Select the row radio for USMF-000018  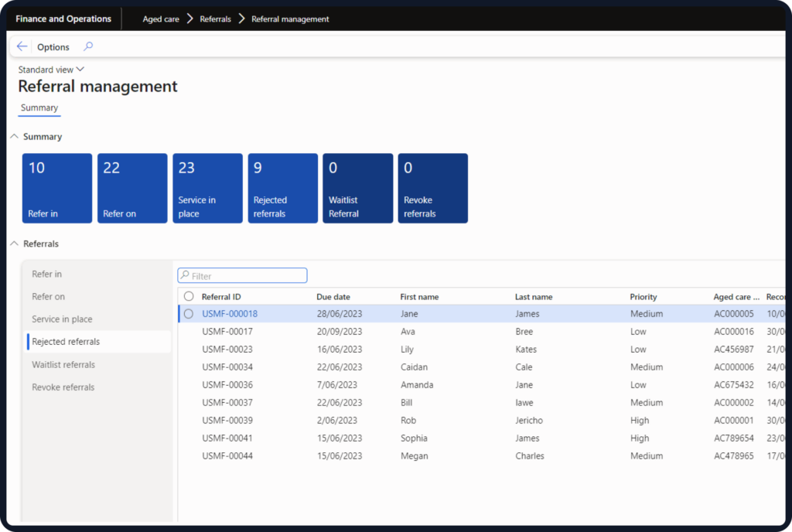coord(189,314)
